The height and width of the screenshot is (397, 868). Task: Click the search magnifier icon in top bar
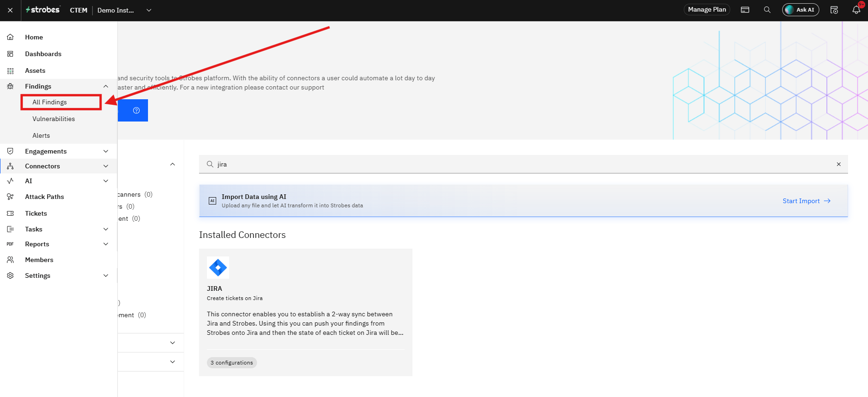tap(767, 10)
